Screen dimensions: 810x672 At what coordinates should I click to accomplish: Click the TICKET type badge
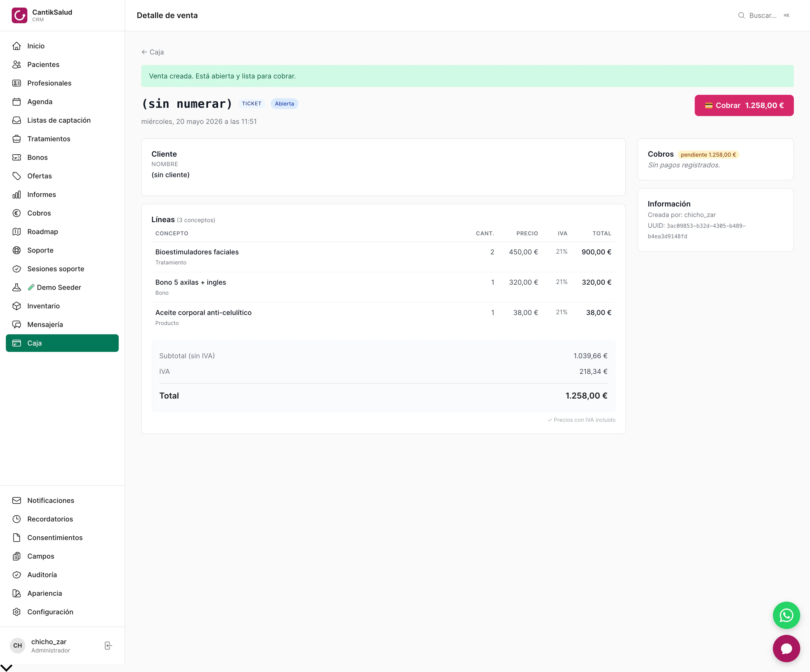click(x=252, y=103)
